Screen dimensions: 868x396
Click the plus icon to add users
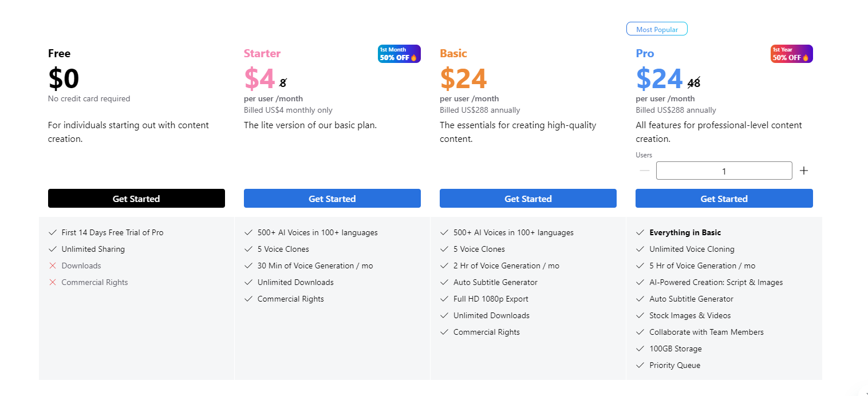point(804,171)
